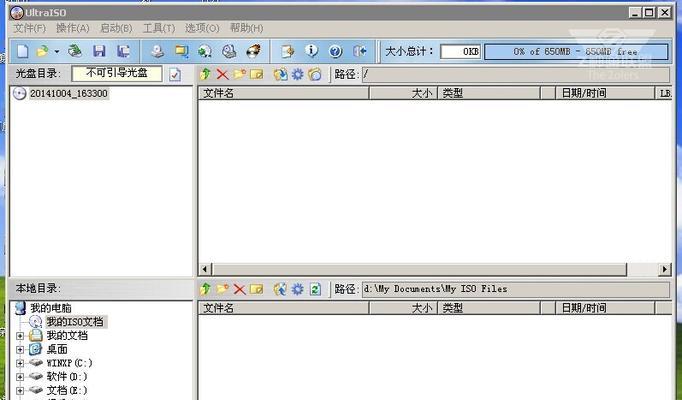Viewport: 682px width, 400px height.
Task: Click the 大小总计 field showing 0KB
Action: coord(461,52)
